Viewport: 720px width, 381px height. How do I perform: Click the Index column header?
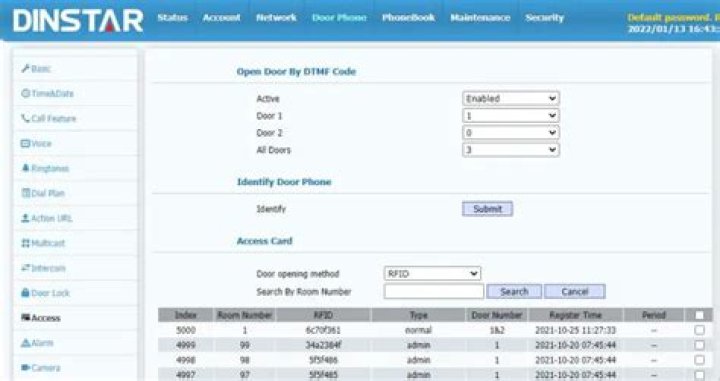186,315
